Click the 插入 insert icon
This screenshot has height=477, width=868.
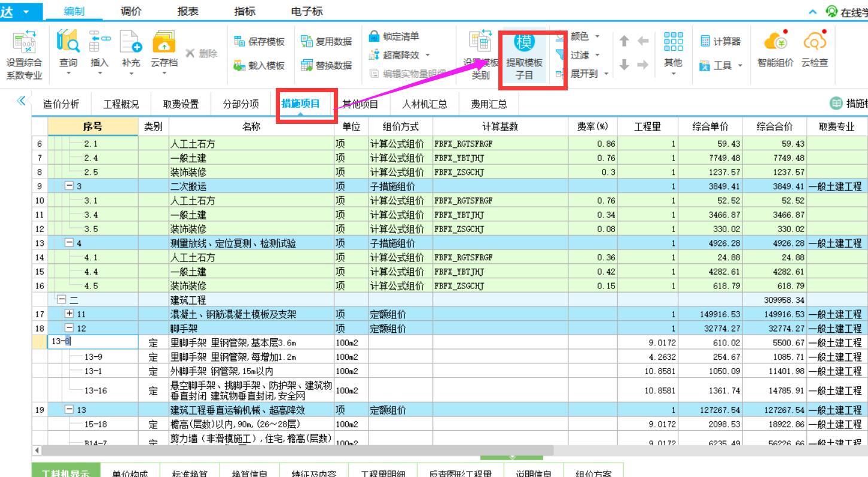click(99, 42)
